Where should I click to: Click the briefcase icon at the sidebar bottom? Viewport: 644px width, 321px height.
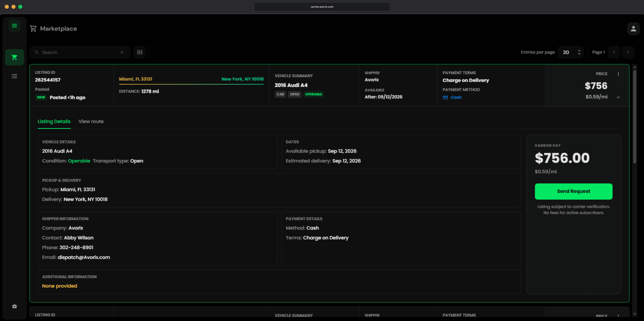click(x=15, y=306)
